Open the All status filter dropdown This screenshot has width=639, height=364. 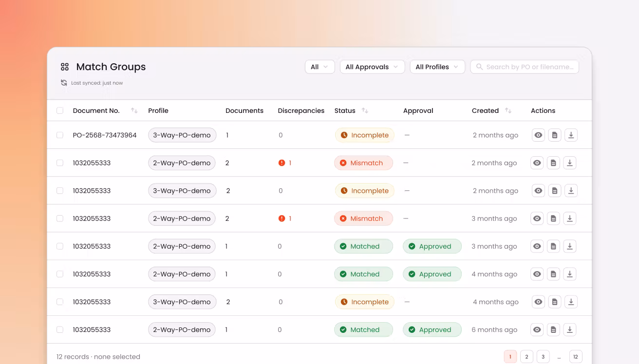click(319, 67)
